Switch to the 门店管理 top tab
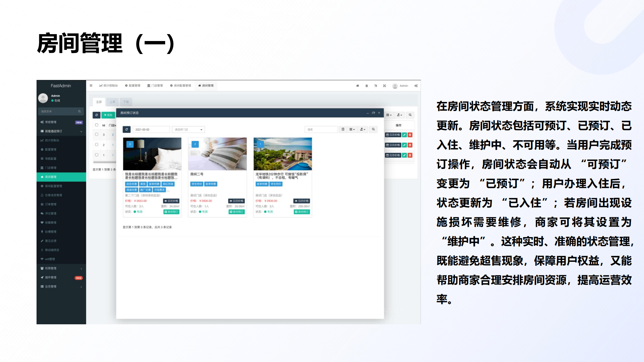This screenshot has width=644, height=362. [x=155, y=86]
